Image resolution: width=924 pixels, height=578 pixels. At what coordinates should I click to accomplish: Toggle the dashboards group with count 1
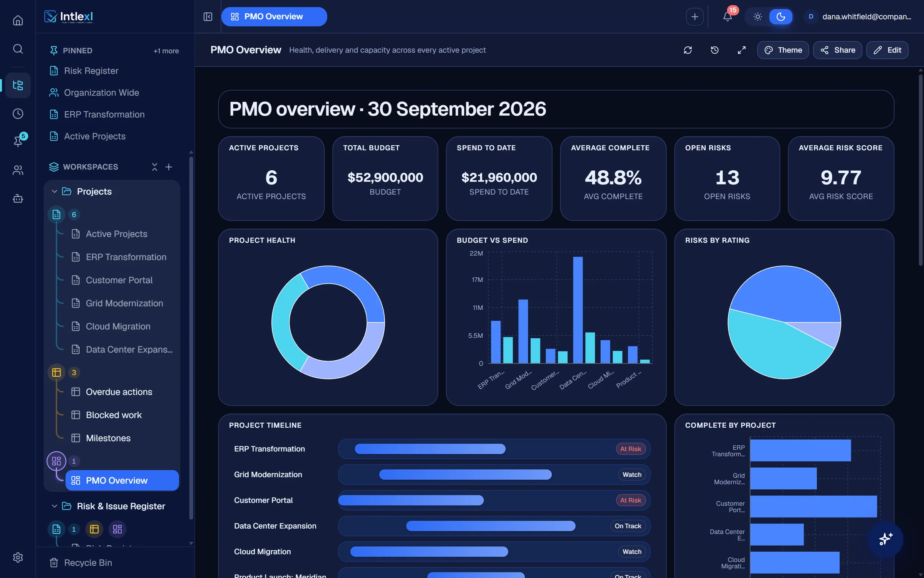tap(56, 461)
